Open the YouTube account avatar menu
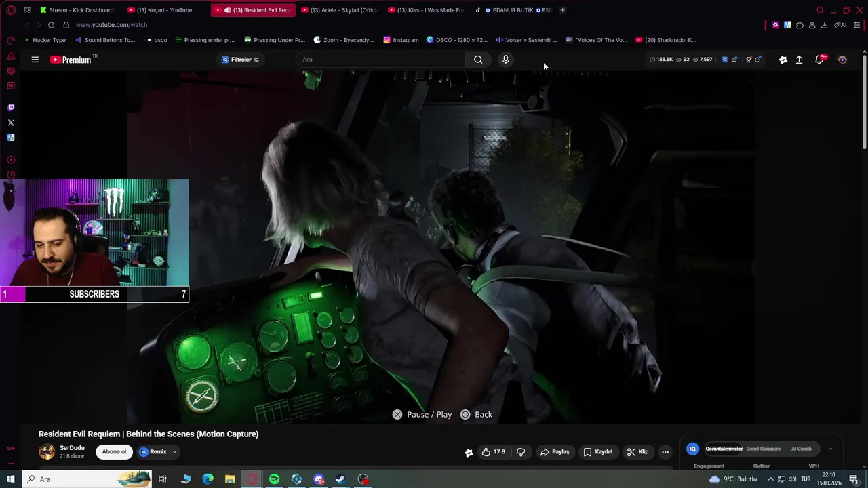 click(x=842, y=60)
